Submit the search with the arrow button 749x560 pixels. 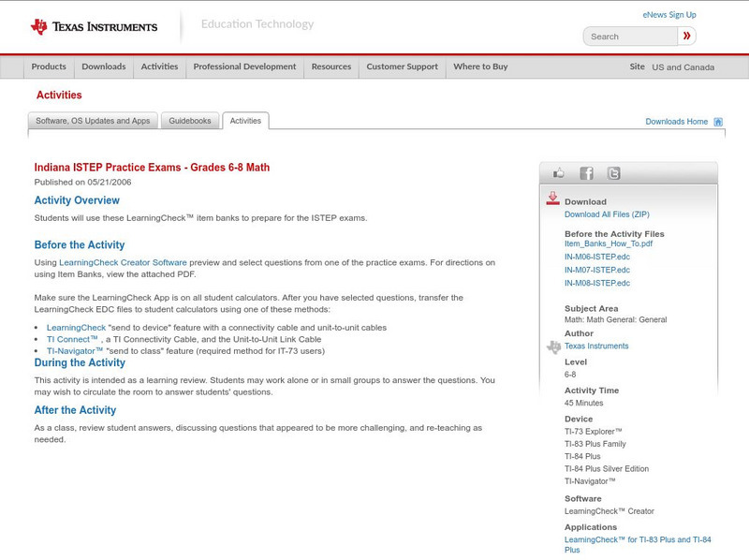click(x=686, y=36)
